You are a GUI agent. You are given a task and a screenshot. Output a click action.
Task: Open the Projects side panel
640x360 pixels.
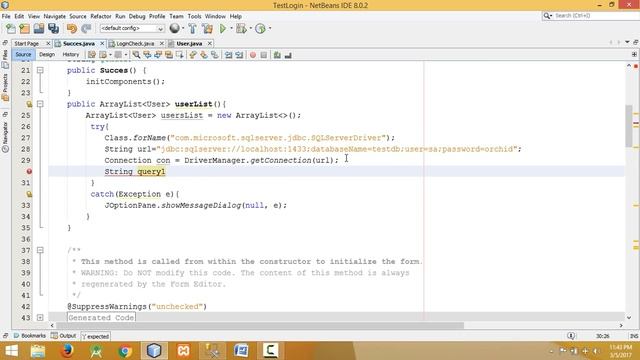5,87
